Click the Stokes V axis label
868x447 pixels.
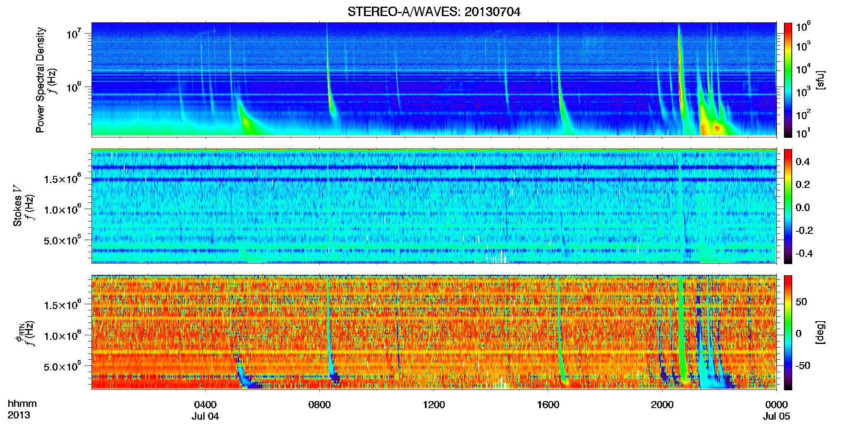(x=17, y=206)
